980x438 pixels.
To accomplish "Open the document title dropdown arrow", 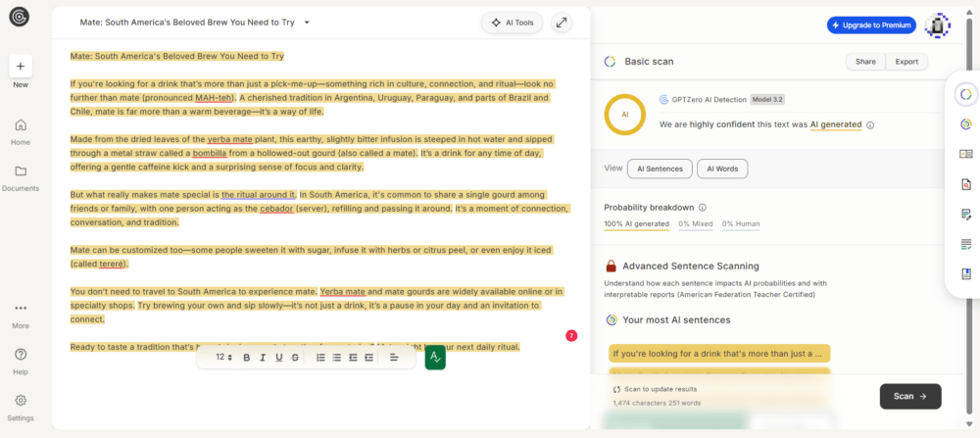I will [x=307, y=23].
